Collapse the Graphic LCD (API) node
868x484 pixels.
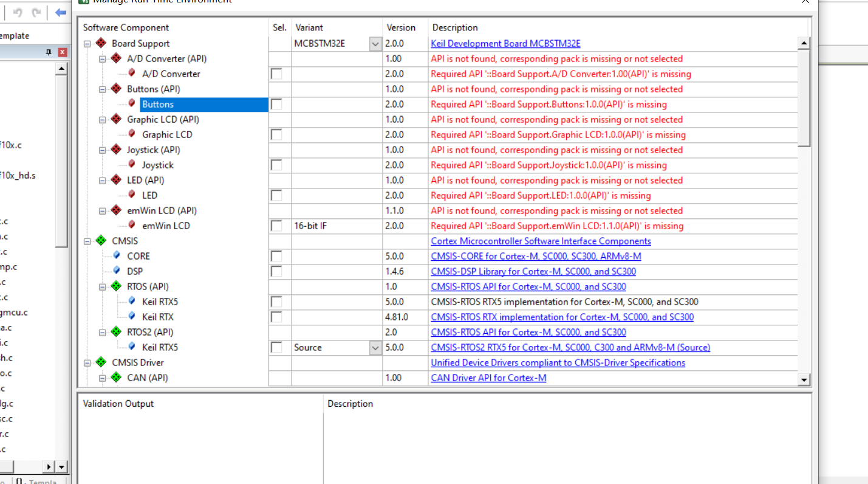(x=102, y=120)
